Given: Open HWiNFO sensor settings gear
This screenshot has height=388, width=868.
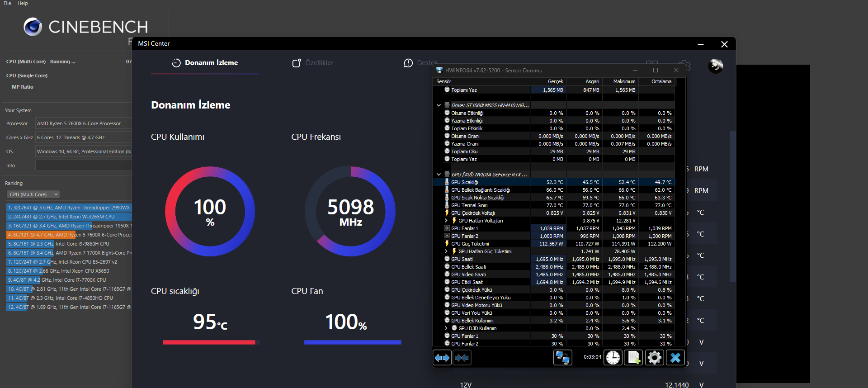Looking at the screenshot, I should point(654,358).
